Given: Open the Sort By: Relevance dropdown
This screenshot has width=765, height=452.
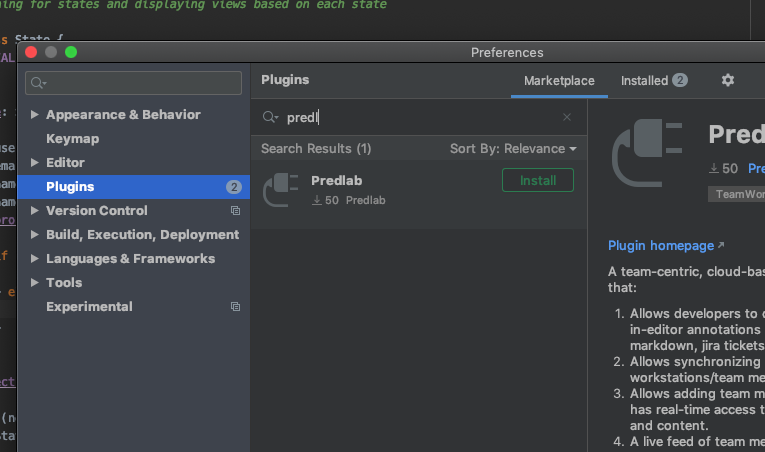Looking at the screenshot, I should coord(513,148).
